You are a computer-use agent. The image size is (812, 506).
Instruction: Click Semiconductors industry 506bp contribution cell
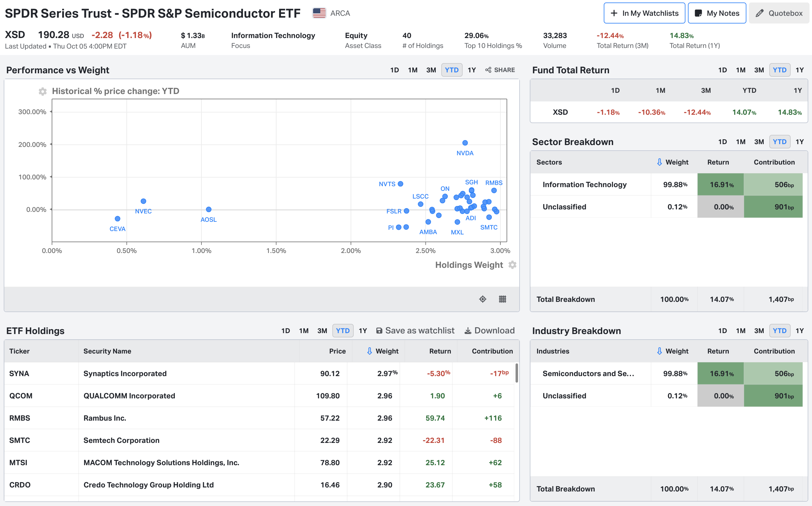(773, 374)
